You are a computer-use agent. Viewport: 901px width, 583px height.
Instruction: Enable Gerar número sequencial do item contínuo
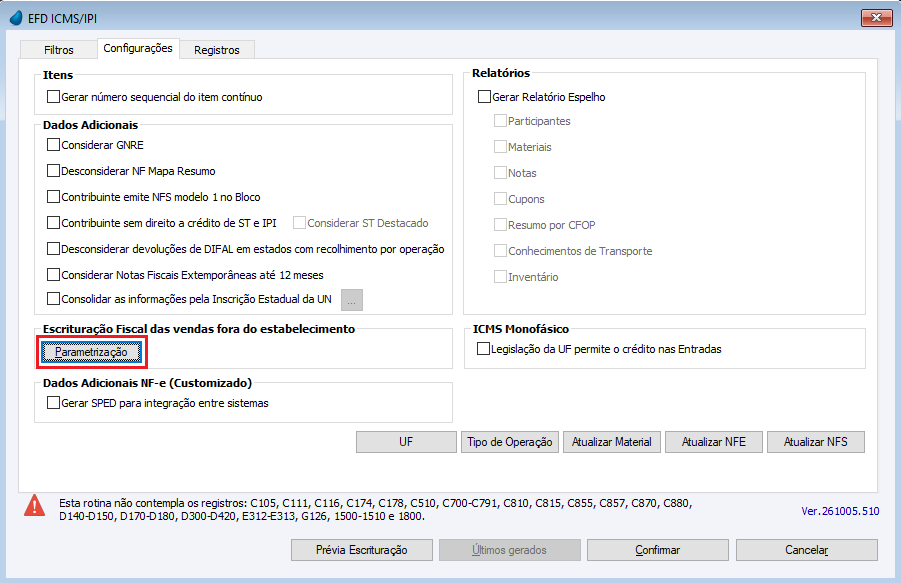point(53,96)
